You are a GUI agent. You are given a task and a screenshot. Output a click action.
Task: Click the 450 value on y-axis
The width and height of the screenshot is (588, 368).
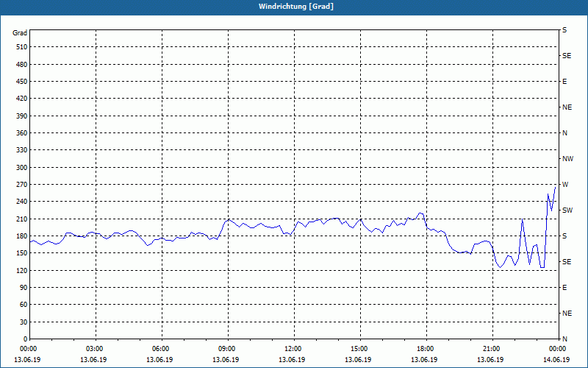click(22, 82)
